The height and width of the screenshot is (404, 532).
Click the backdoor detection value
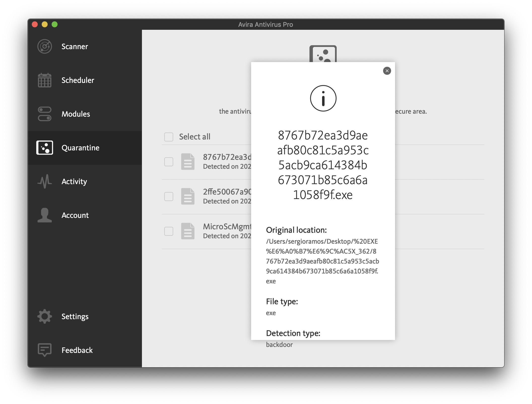pos(279,344)
